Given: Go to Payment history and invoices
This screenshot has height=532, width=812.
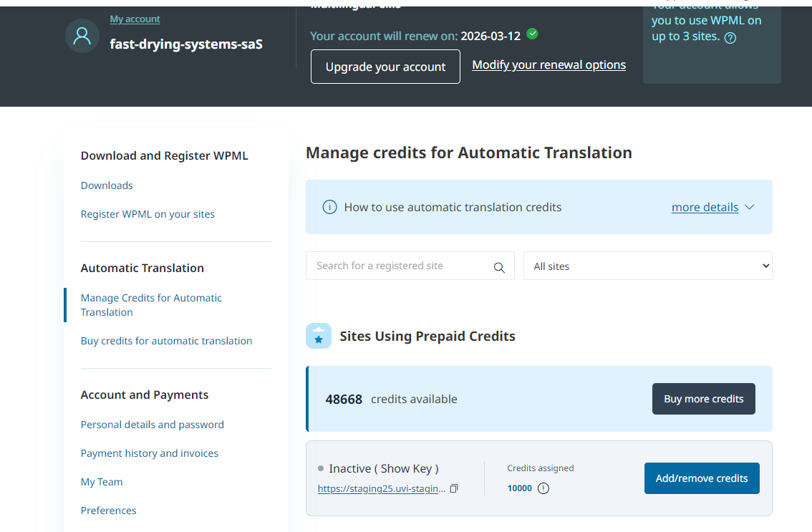Looking at the screenshot, I should (149, 453).
